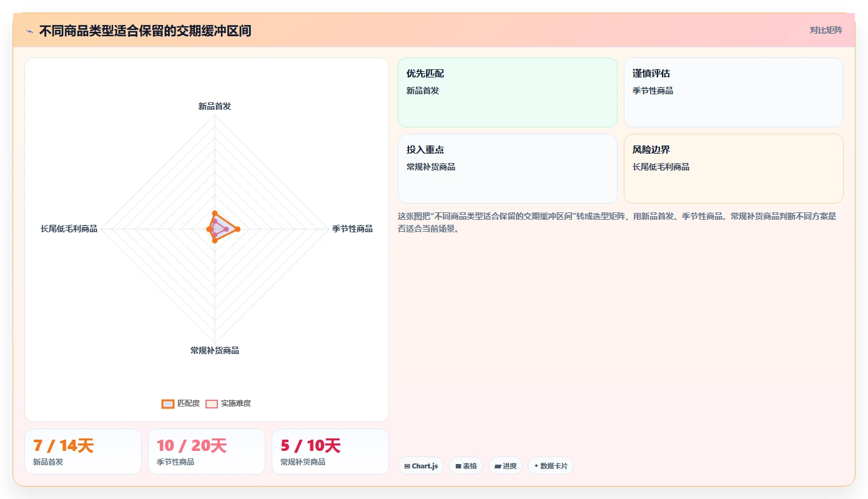868x499 pixels.
Task: Click 季节性商品 text in 谨慎评估 card
Action: click(x=653, y=91)
